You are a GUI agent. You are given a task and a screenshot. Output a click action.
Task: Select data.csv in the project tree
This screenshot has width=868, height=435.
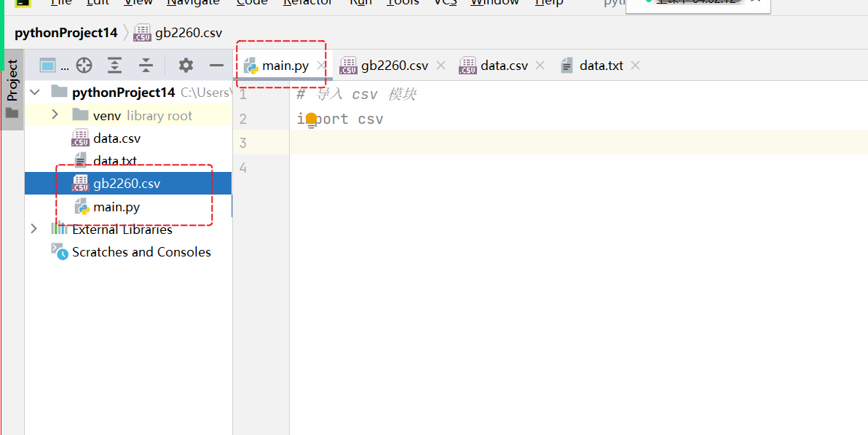click(117, 138)
